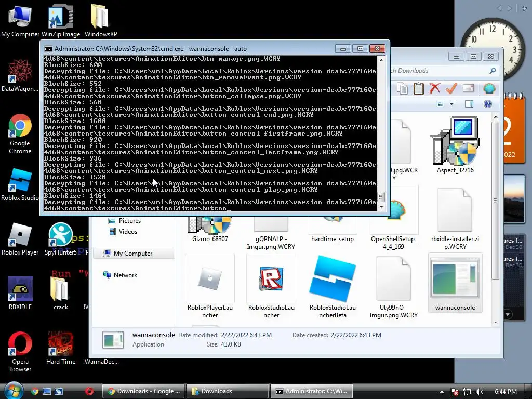
Task: Click the change view icon in Explorer
Action: coord(441,104)
